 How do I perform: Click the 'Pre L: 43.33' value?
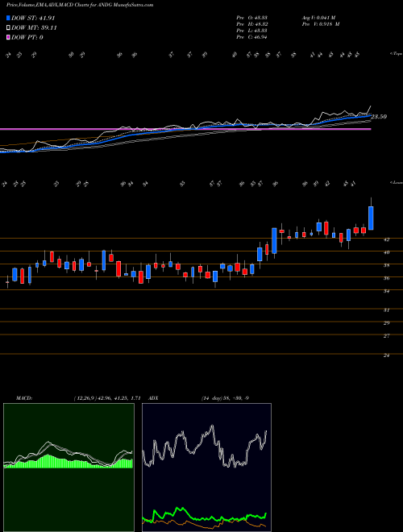pos(251,31)
